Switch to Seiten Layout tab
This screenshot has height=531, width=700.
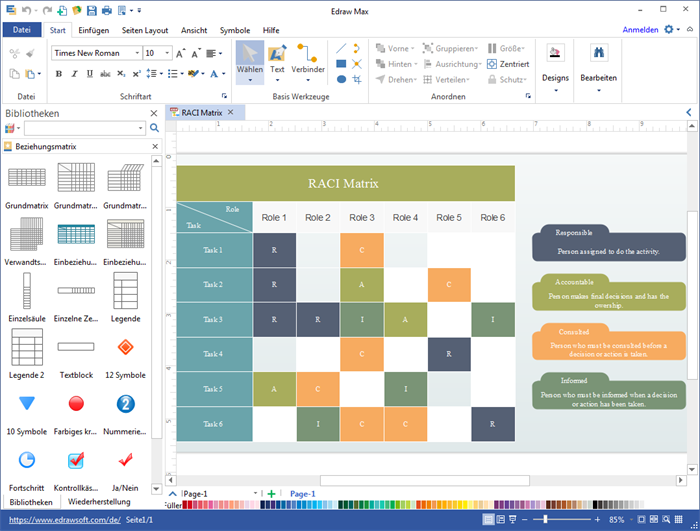point(145,30)
